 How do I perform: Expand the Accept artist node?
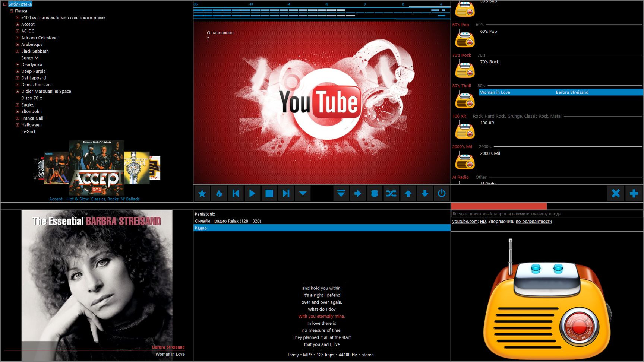click(x=18, y=24)
